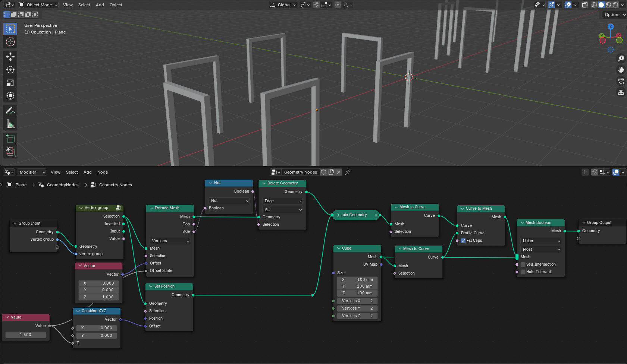
Task: Unlink the Geometry Nodes tree with X
Action: point(339,172)
